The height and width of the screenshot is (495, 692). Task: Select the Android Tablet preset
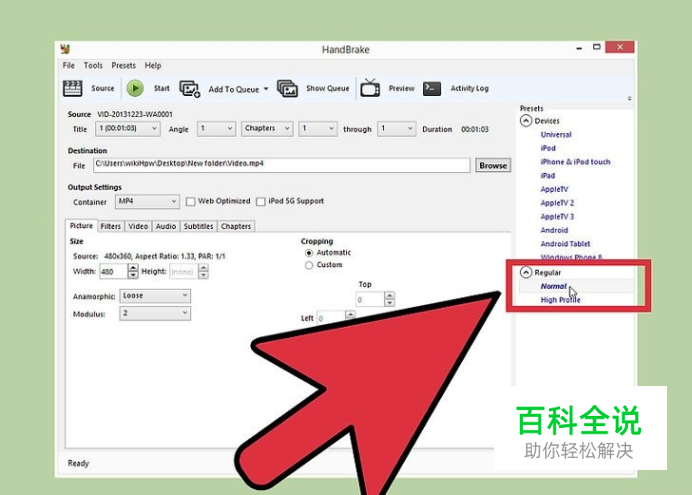pos(565,244)
